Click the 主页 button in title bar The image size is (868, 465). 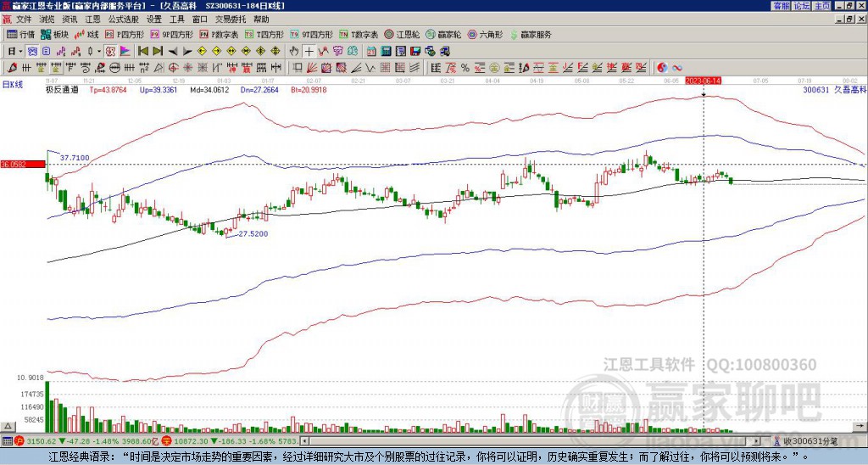click(x=822, y=6)
